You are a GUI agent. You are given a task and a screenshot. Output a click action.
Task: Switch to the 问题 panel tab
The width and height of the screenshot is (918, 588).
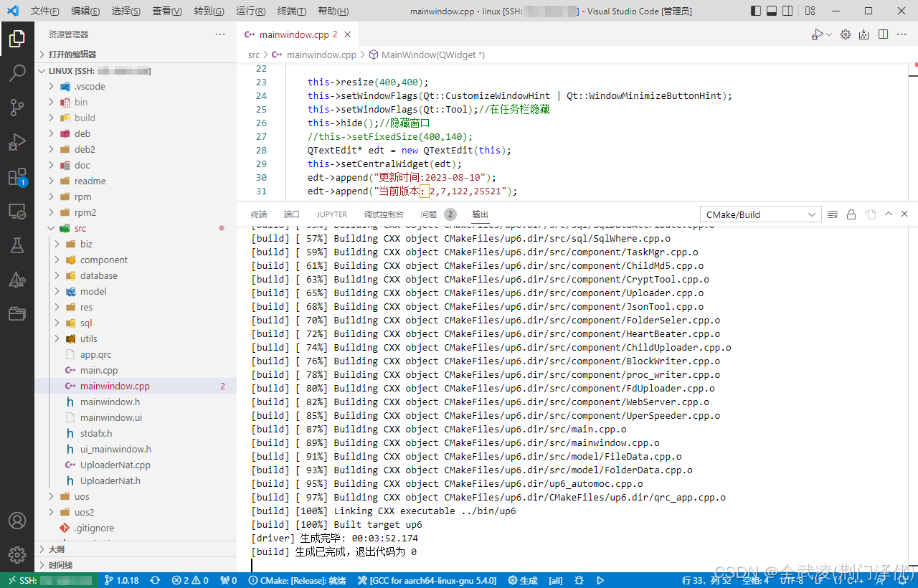pos(428,214)
